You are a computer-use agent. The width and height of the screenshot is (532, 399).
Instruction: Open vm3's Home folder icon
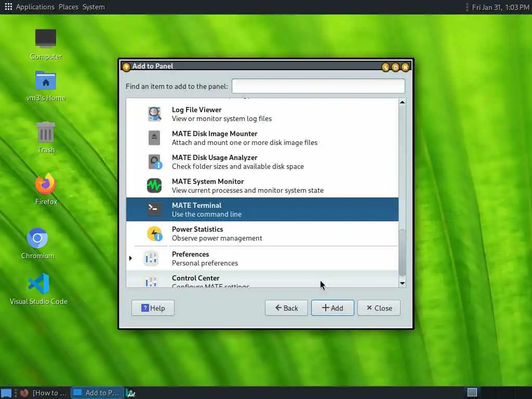(x=46, y=81)
